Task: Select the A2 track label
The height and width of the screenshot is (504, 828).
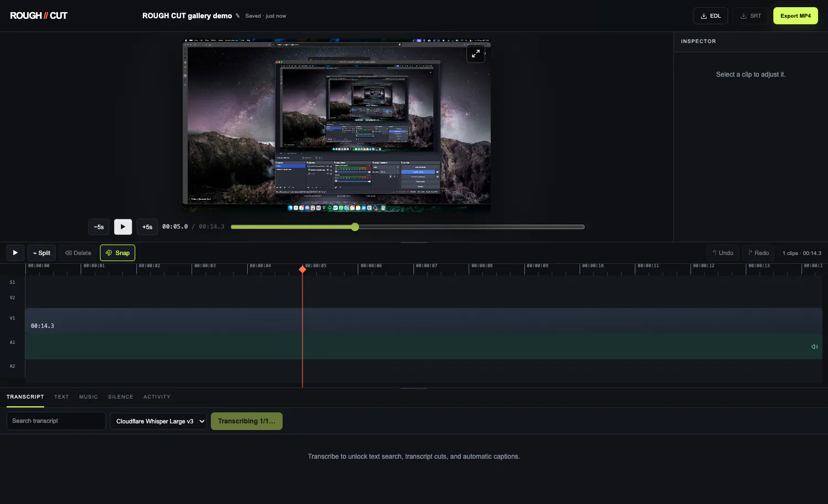Action: 12,366
